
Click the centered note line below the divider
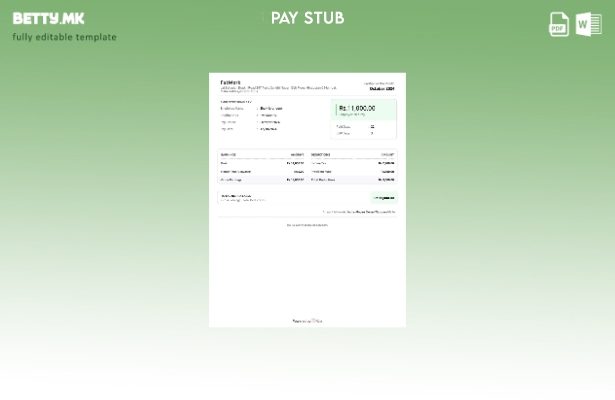[x=307, y=225]
